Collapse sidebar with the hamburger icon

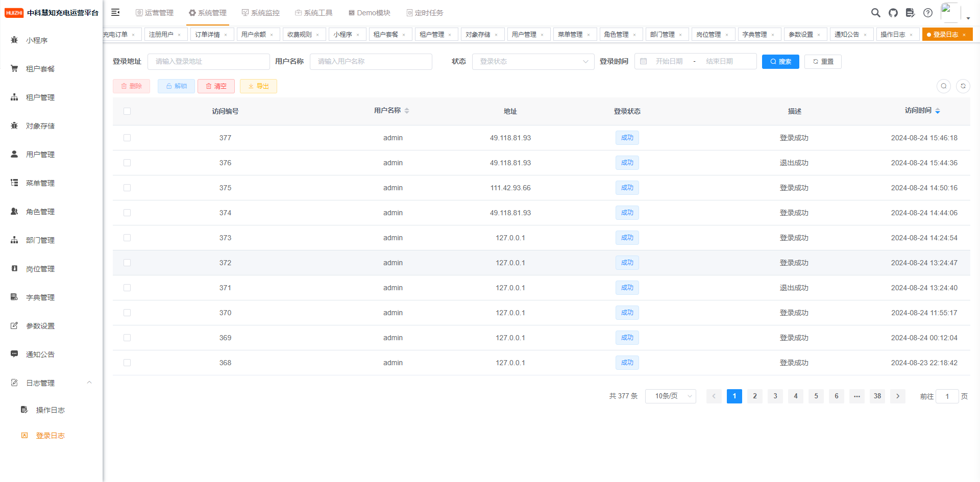[115, 12]
